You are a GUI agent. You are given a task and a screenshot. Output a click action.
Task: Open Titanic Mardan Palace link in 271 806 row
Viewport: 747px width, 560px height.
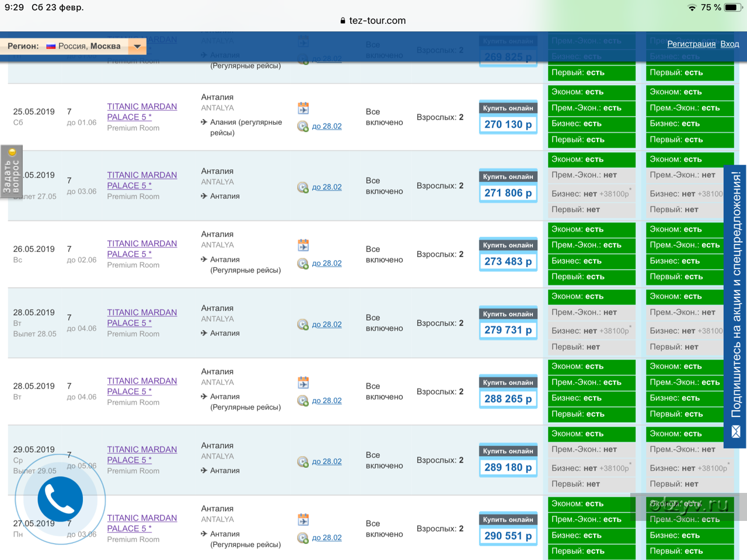[x=142, y=180]
